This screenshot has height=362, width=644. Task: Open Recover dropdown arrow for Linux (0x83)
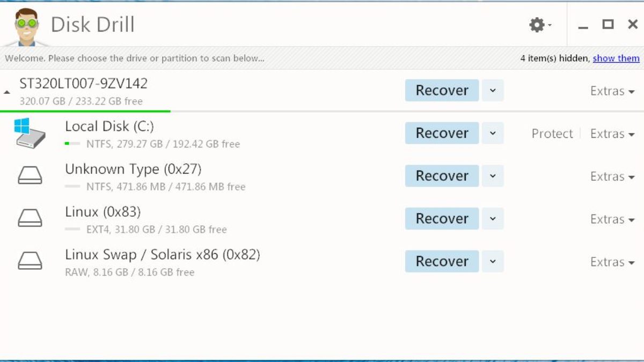tap(493, 219)
